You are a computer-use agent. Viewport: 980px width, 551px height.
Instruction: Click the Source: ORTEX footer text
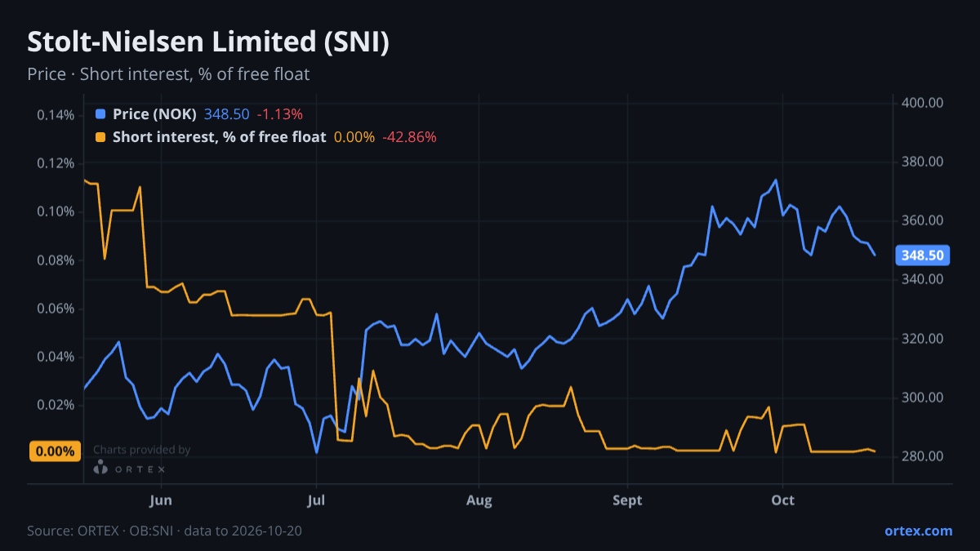(164, 531)
